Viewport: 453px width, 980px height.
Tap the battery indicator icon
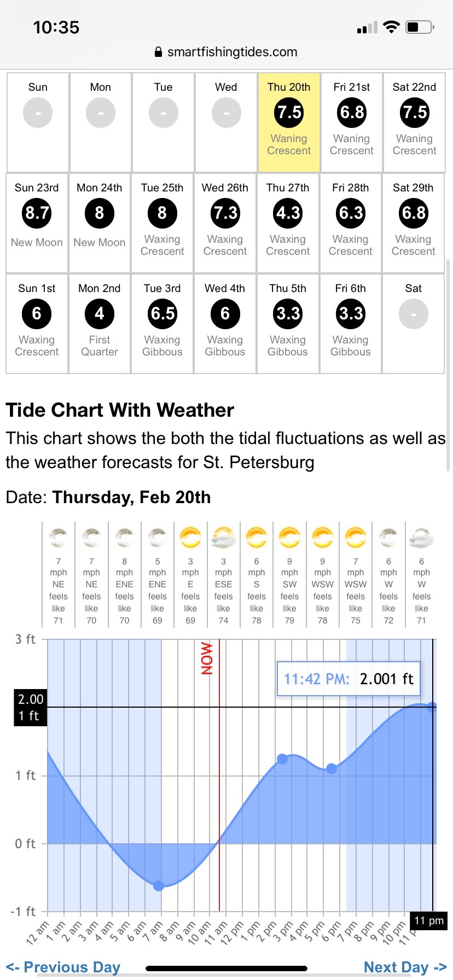point(421,27)
